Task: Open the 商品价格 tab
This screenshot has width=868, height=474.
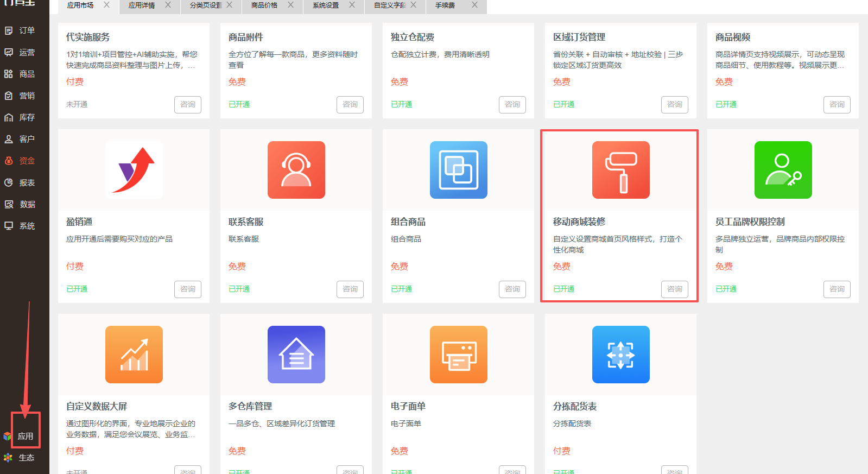Action: 264,5
